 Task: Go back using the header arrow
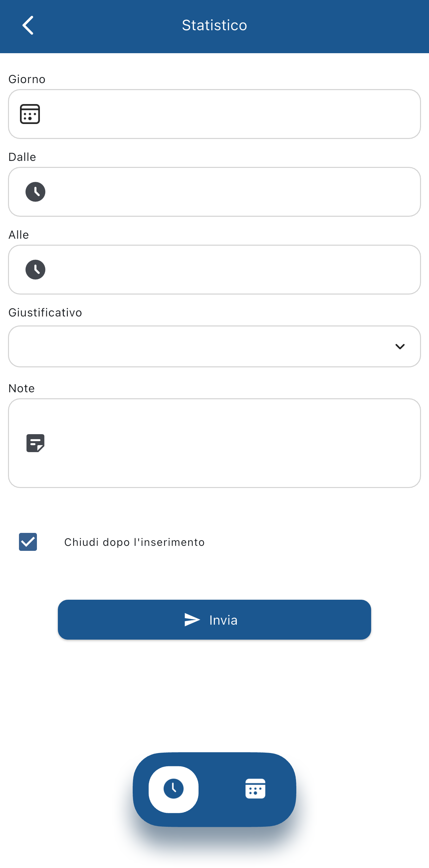[28, 25]
